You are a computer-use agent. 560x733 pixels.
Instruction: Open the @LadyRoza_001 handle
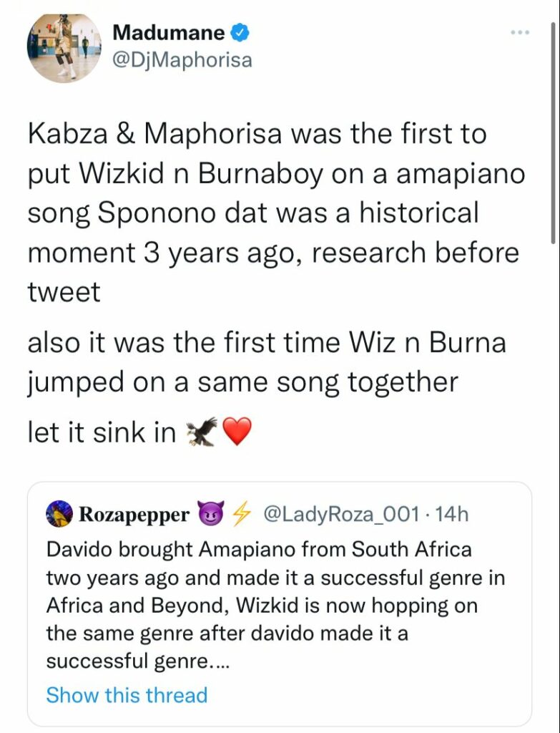tap(341, 514)
